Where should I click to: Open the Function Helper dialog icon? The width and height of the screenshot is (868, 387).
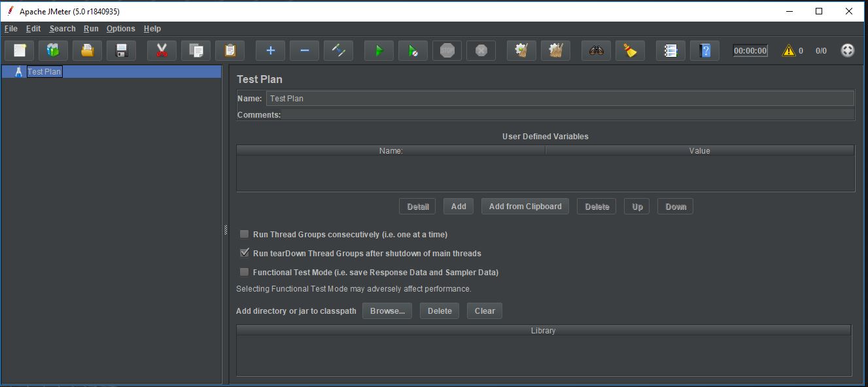point(671,50)
